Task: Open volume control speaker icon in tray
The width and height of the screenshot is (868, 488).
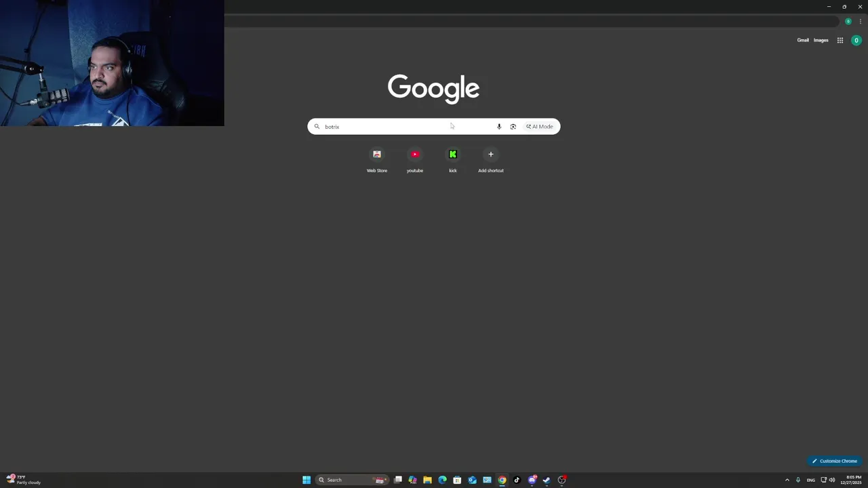Action: pos(832,480)
